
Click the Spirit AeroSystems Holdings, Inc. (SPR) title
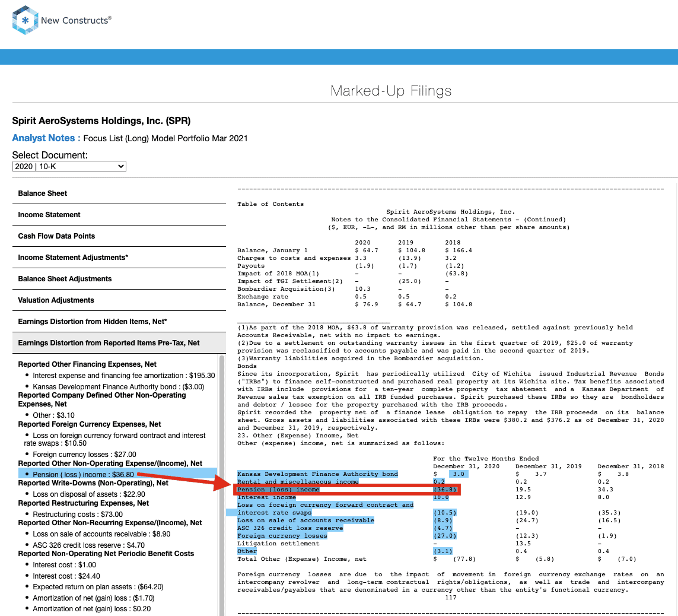pos(101,120)
